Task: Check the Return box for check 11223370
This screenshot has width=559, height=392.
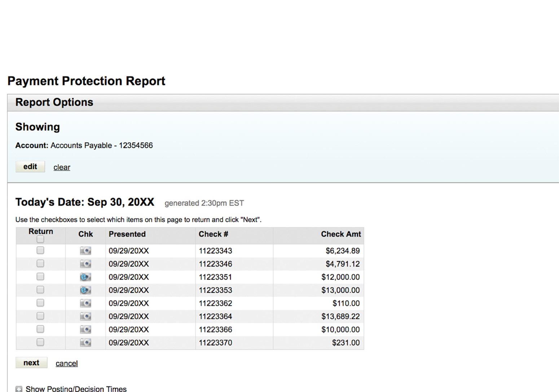Action: point(40,342)
